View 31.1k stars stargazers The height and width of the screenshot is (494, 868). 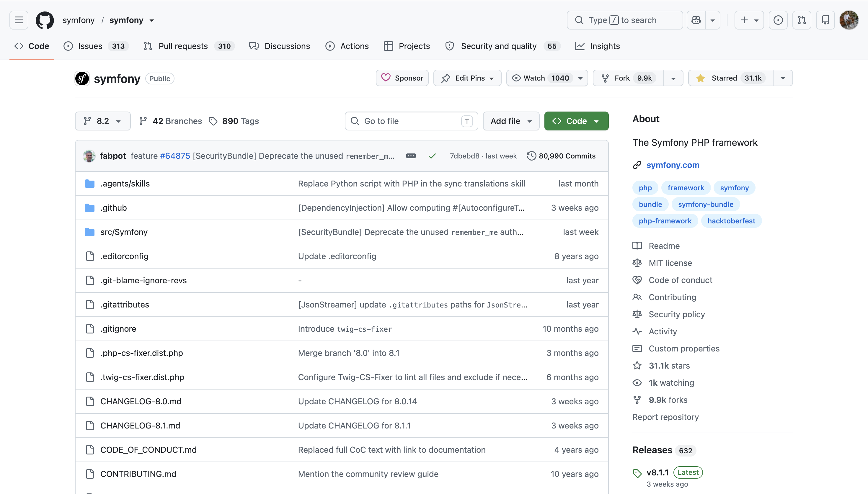click(x=661, y=366)
